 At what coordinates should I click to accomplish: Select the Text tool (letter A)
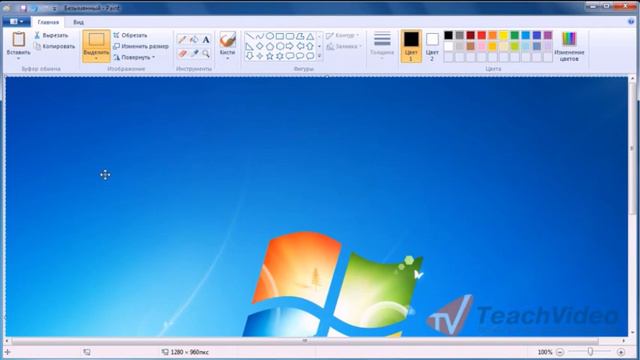(206, 39)
